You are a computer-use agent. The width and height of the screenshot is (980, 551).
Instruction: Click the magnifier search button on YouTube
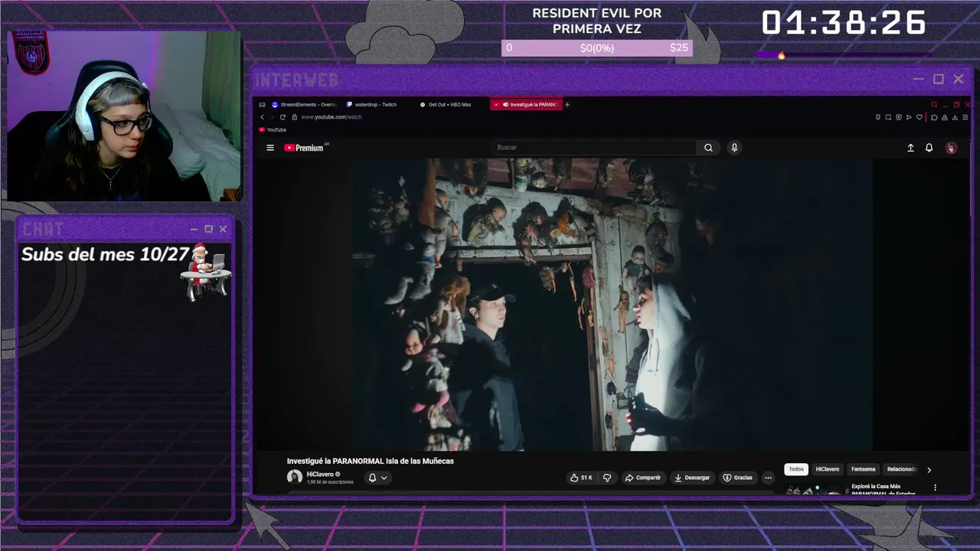coord(708,148)
